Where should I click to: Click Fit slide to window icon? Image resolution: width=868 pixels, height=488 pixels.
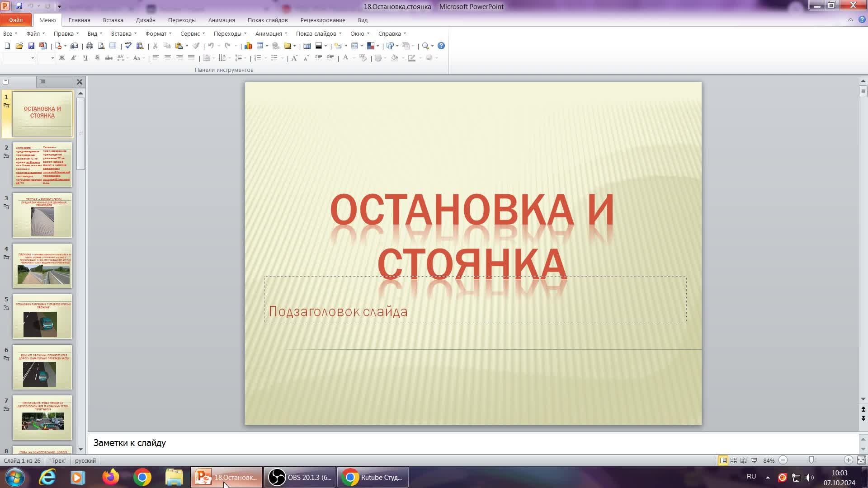(x=861, y=460)
